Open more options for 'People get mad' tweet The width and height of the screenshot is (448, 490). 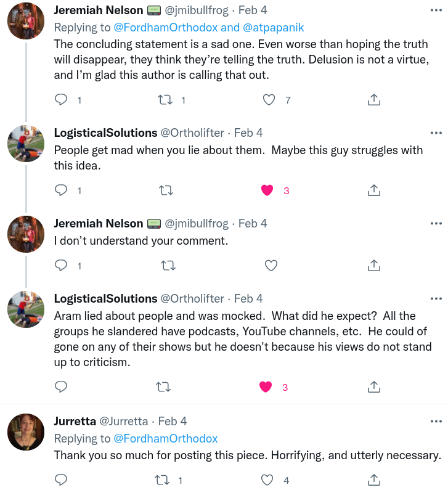[x=436, y=133]
